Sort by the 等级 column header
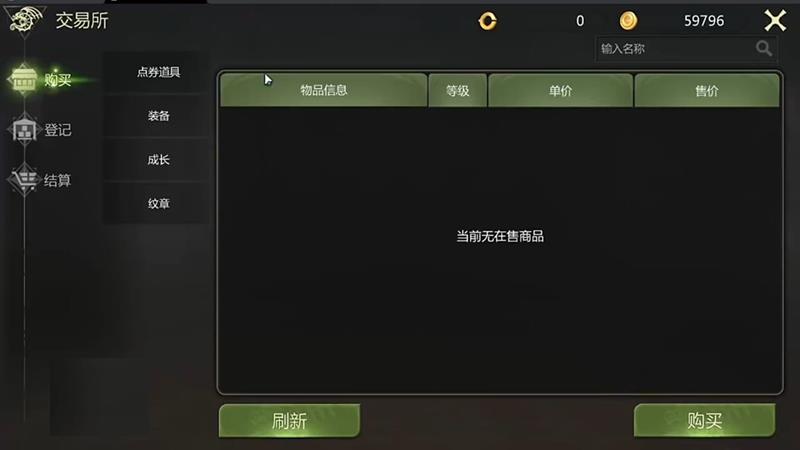Screen dimensions: 800x450 (x=458, y=90)
